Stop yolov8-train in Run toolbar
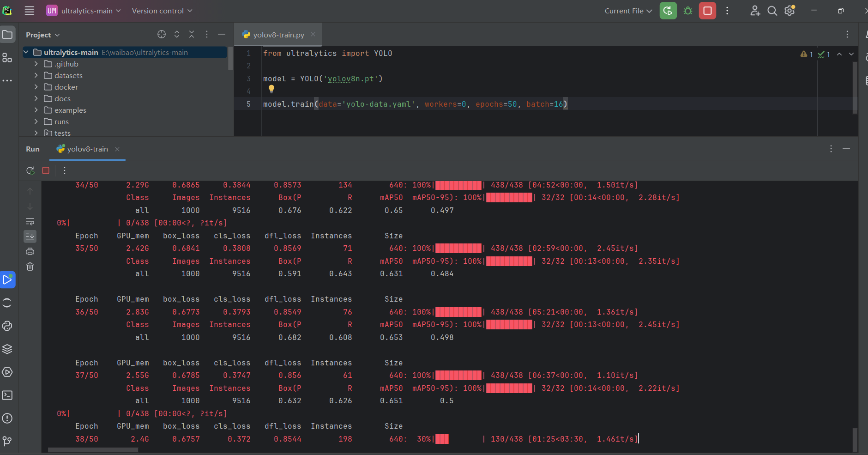Viewport: 868px width, 455px height. click(46, 170)
